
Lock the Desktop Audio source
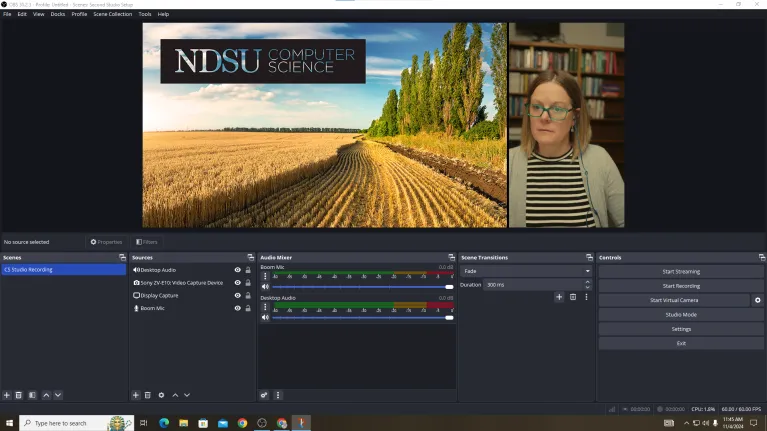(248, 270)
